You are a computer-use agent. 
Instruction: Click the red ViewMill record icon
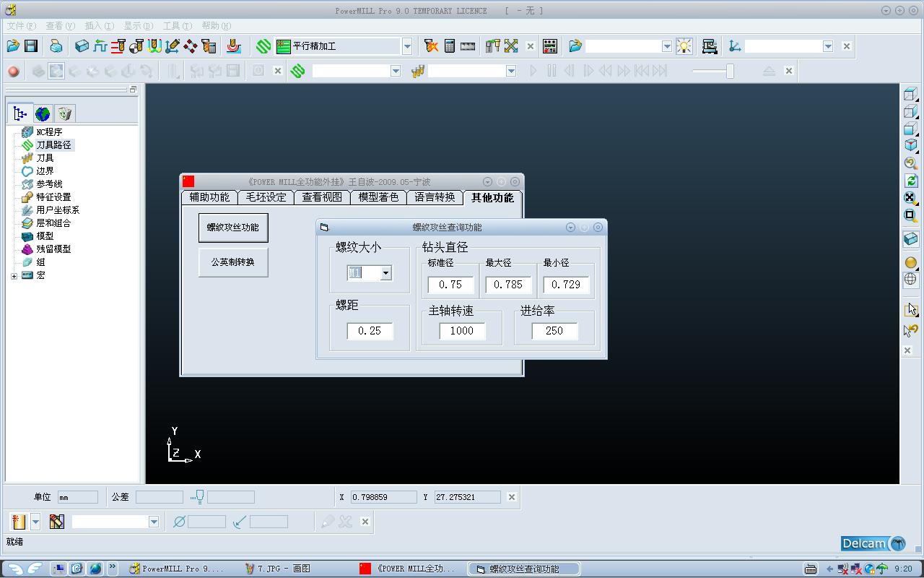(13, 71)
